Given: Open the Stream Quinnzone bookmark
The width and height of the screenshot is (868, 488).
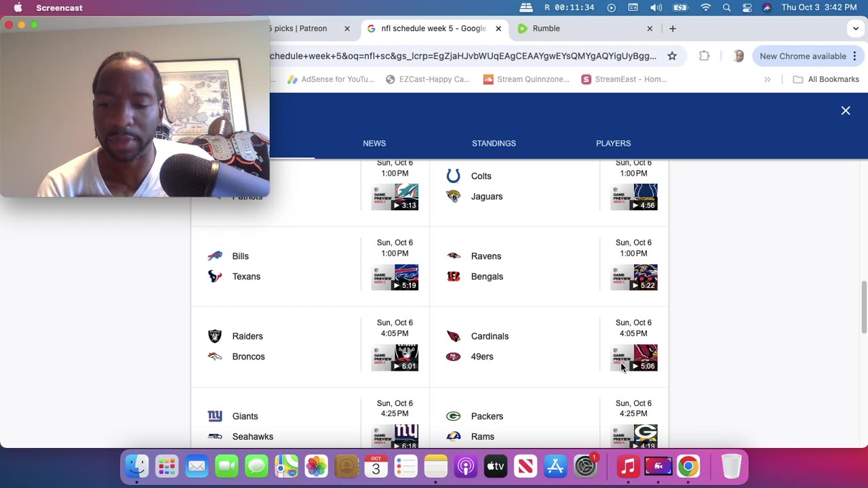Looking at the screenshot, I should pos(526,79).
